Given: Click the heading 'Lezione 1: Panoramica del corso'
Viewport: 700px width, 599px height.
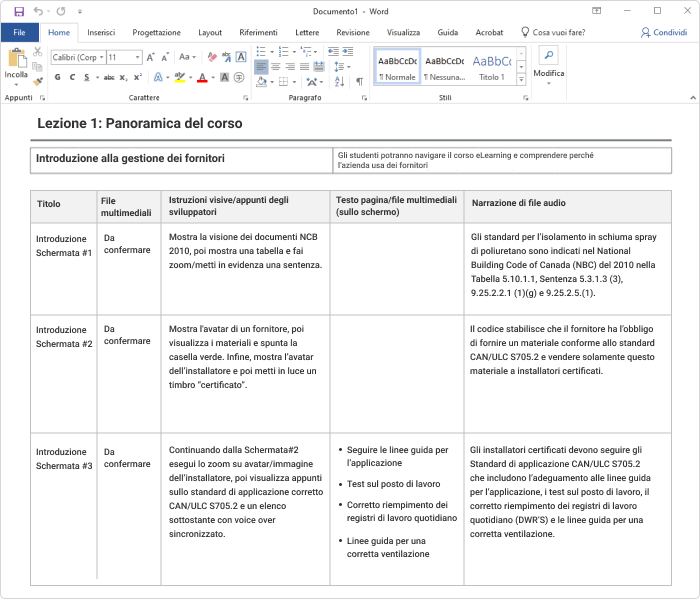Looking at the screenshot, I should [140, 123].
